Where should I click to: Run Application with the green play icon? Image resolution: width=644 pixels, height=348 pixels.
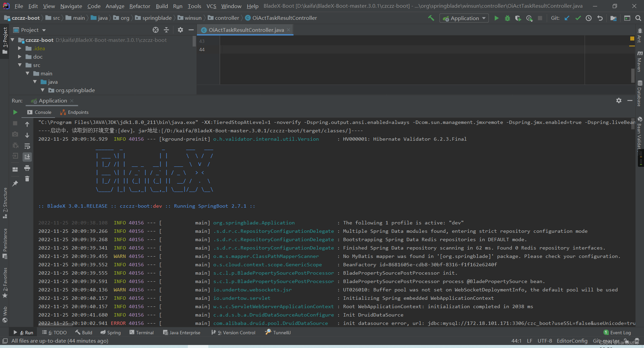[x=496, y=18]
